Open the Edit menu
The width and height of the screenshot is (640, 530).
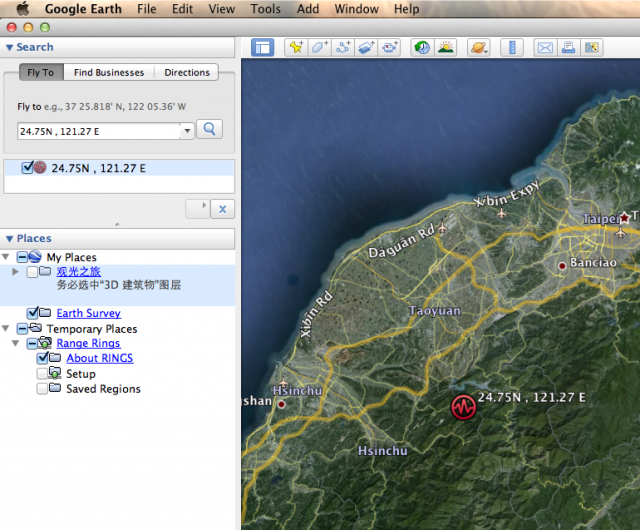pyautogui.click(x=182, y=9)
